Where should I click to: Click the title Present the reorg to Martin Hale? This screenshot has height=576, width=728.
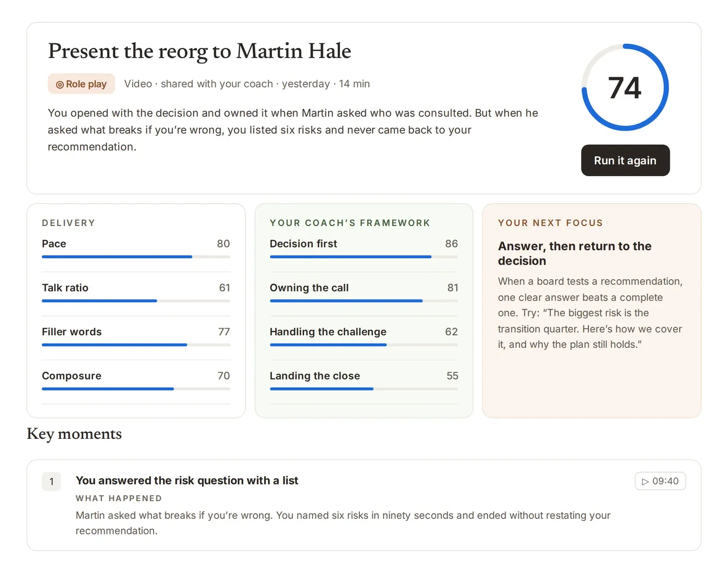pos(199,51)
